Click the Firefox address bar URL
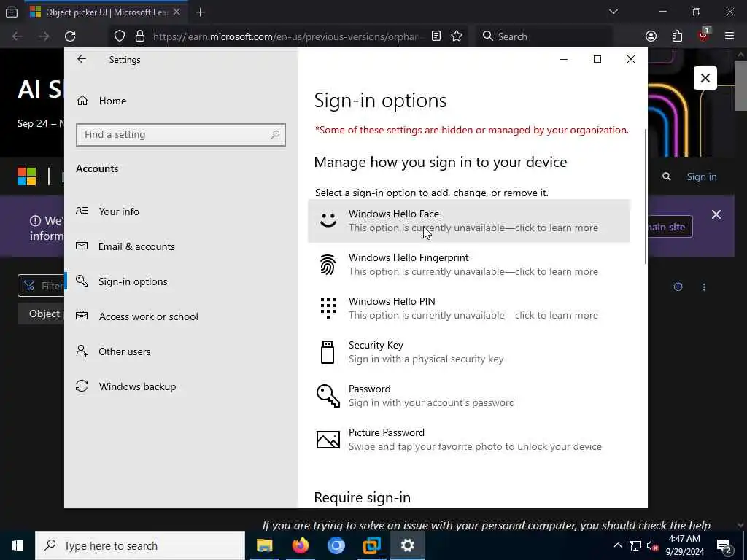 pos(287,36)
